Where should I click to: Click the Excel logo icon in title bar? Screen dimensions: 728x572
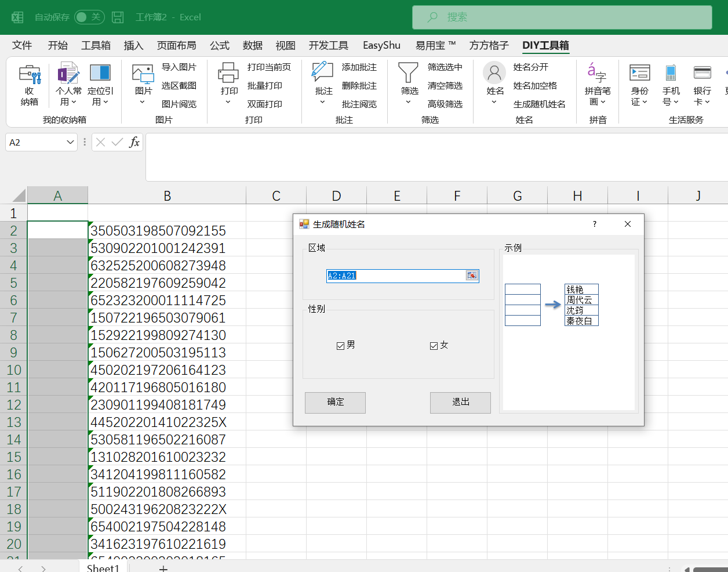(18, 17)
